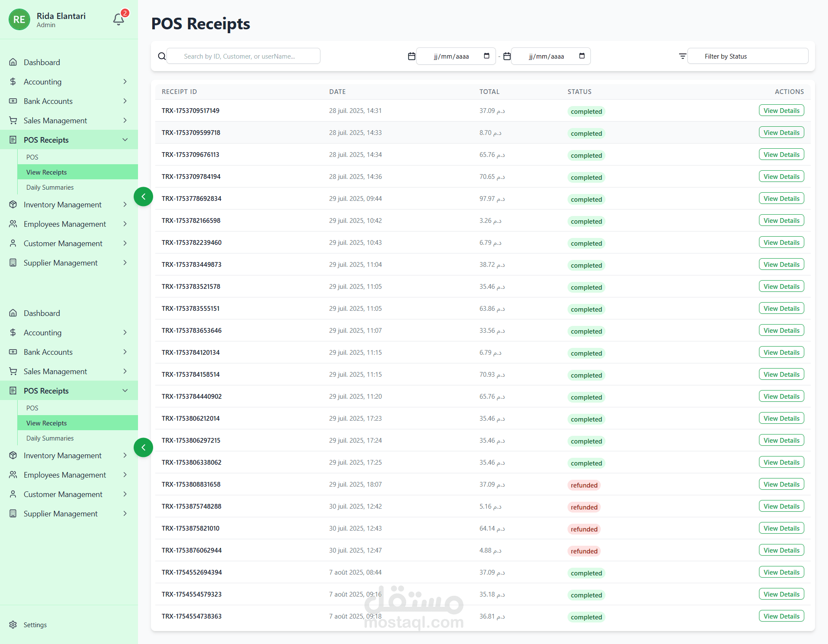Click the filter lines icon
828x644 pixels.
(x=682, y=56)
